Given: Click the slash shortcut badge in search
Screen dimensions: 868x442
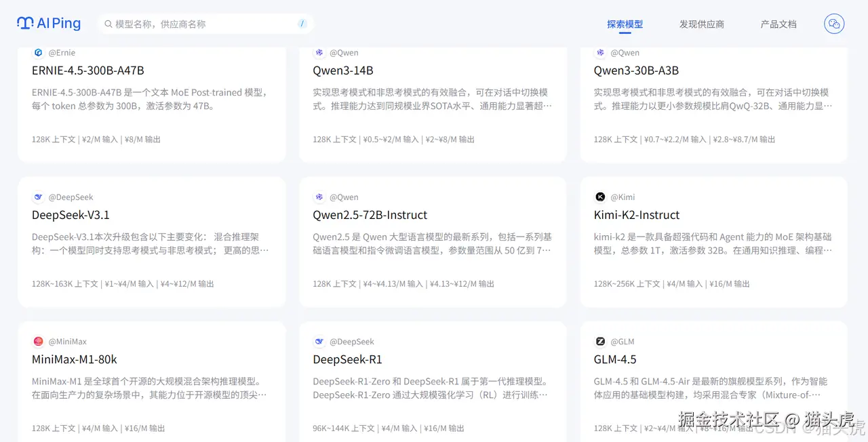Looking at the screenshot, I should (x=302, y=24).
